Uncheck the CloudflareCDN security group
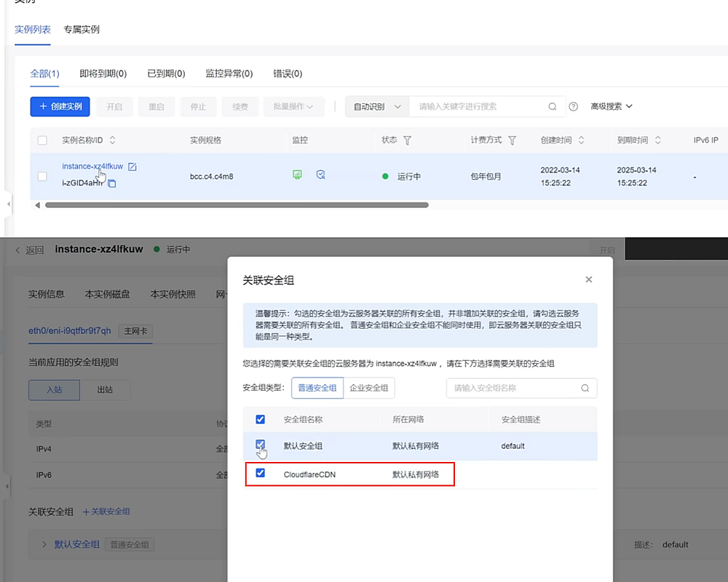 [260, 473]
